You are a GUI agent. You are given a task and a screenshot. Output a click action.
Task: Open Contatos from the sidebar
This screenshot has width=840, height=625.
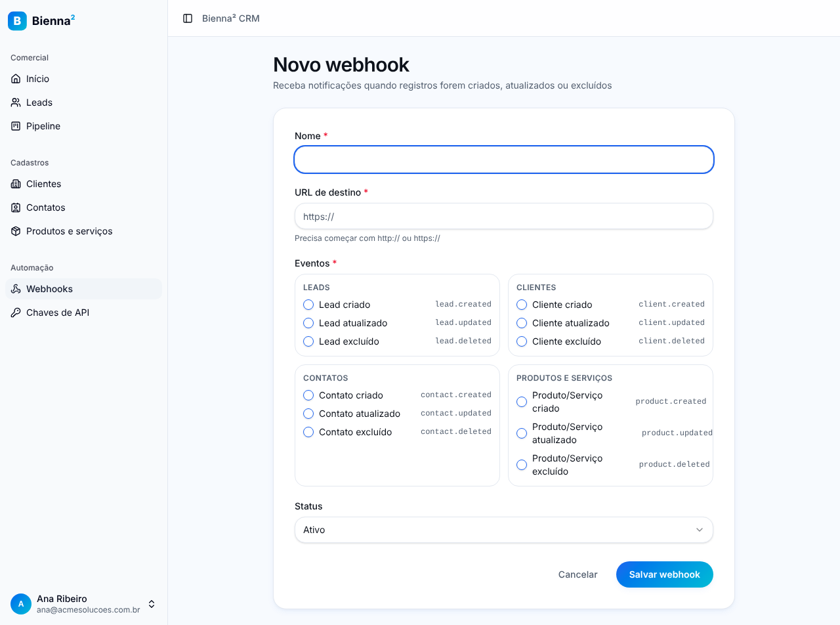pos(83,207)
